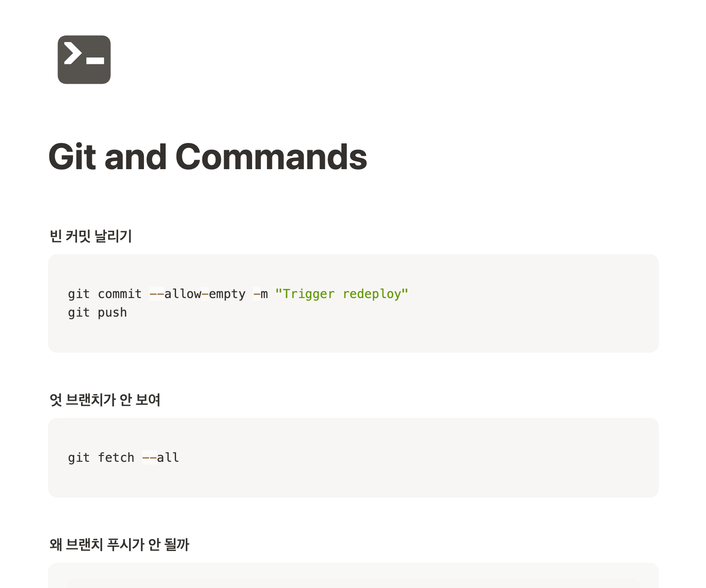Screen dimensions: 706x588
Task: Click the word "push" in code block
Action: 112,313
